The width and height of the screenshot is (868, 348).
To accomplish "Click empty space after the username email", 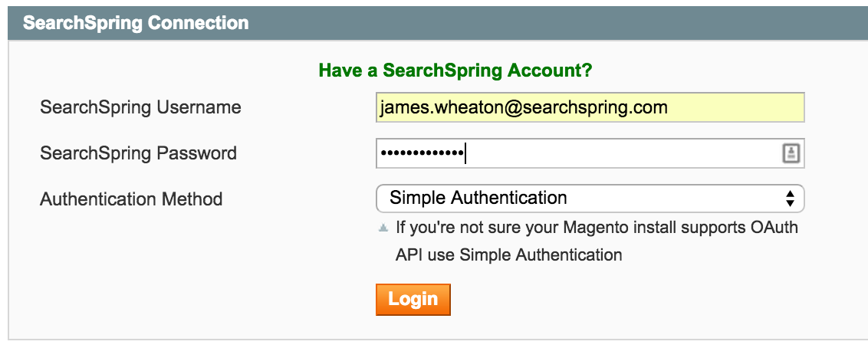I will pos(735,107).
